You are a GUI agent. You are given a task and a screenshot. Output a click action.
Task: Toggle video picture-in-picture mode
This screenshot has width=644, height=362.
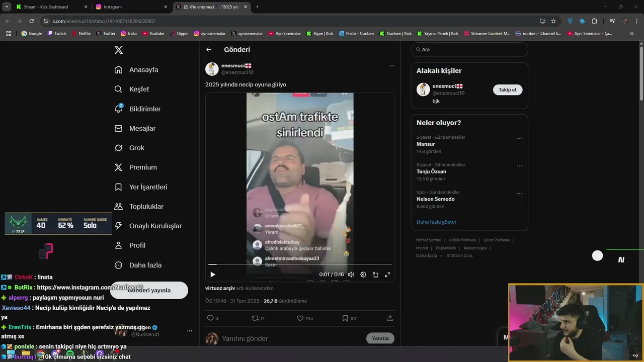[x=375, y=275]
